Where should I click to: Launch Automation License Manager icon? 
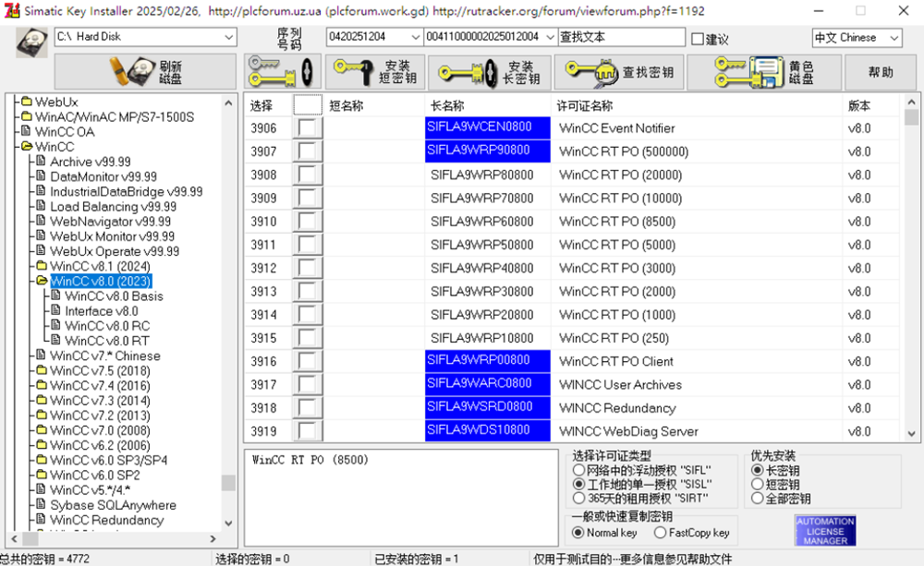click(x=824, y=531)
